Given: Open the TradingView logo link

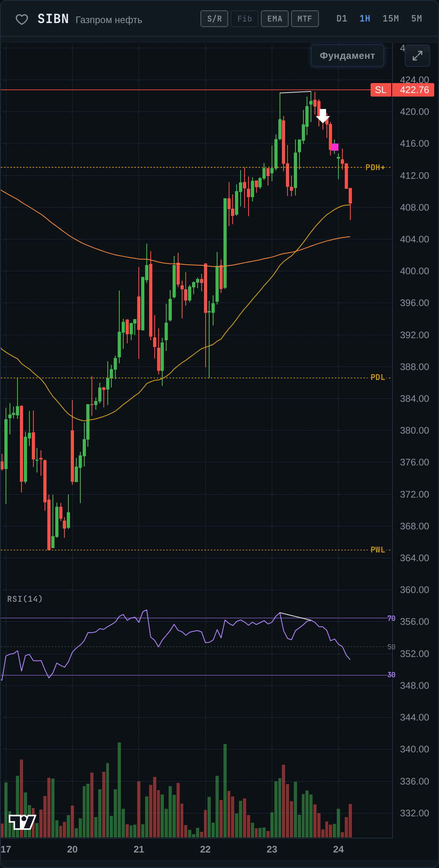Looking at the screenshot, I should 23,822.
